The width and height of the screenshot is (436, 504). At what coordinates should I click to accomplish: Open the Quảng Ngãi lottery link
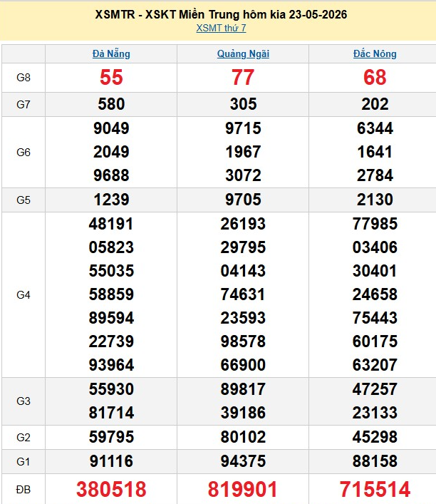(x=243, y=53)
